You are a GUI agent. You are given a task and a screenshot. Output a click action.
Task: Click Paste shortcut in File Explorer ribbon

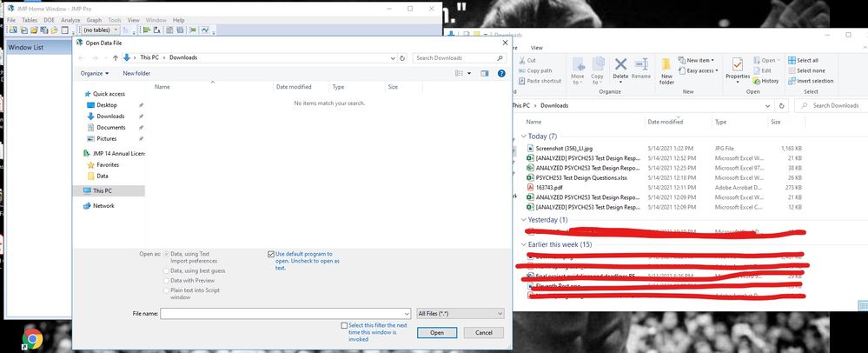(540, 81)
